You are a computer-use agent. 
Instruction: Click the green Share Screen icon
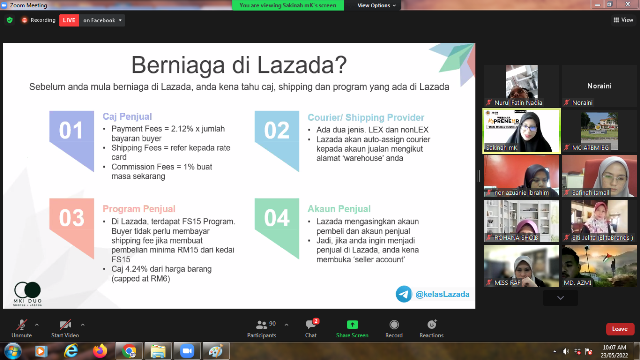(352, 324)
